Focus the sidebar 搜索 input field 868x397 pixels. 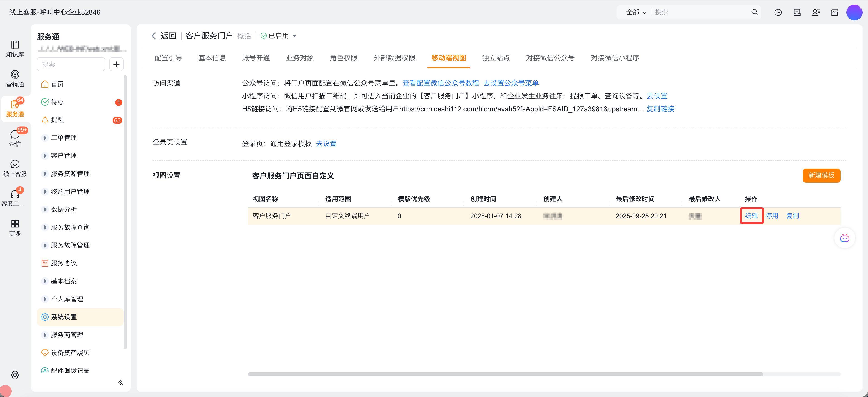pyautogui.click(x=71, y=64)
